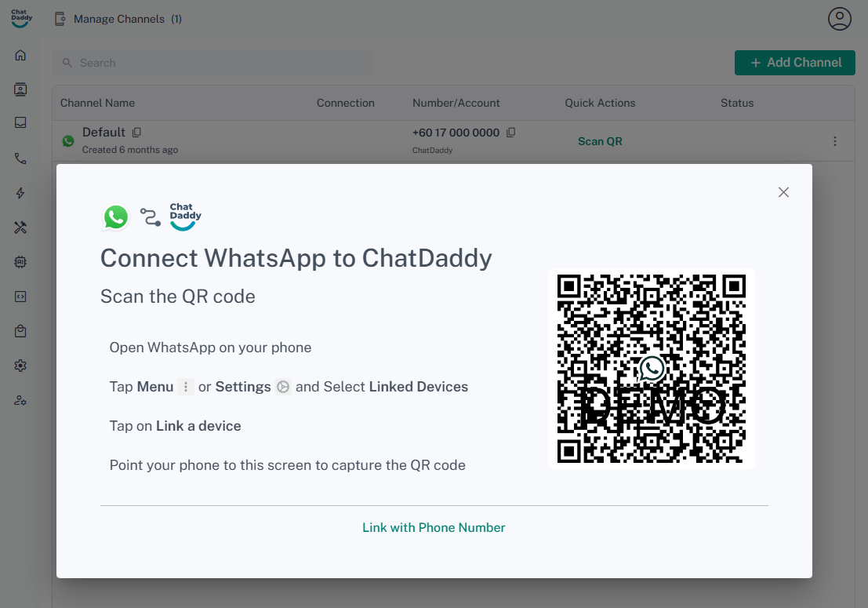The height and width of the screenshot is (608, 868).
Task: Open the user management sidebar icon
Action: [20, 400]
